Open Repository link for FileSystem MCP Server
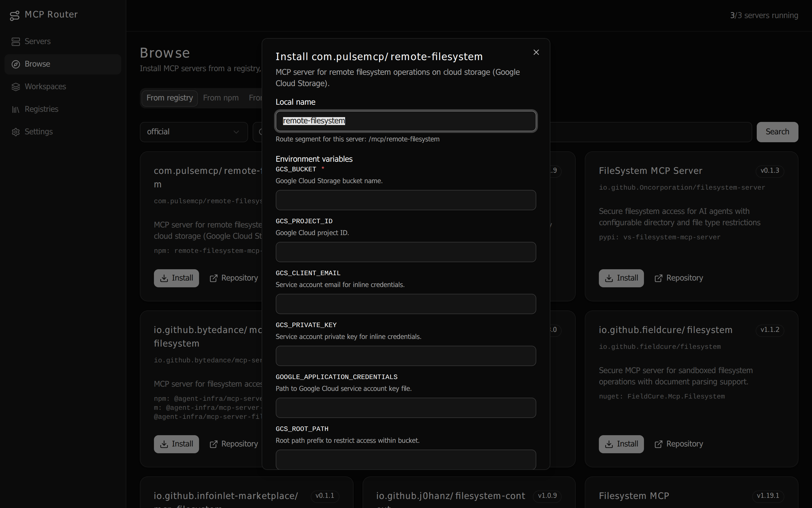The width and height of the screenshot is (812, 508). 679,278
